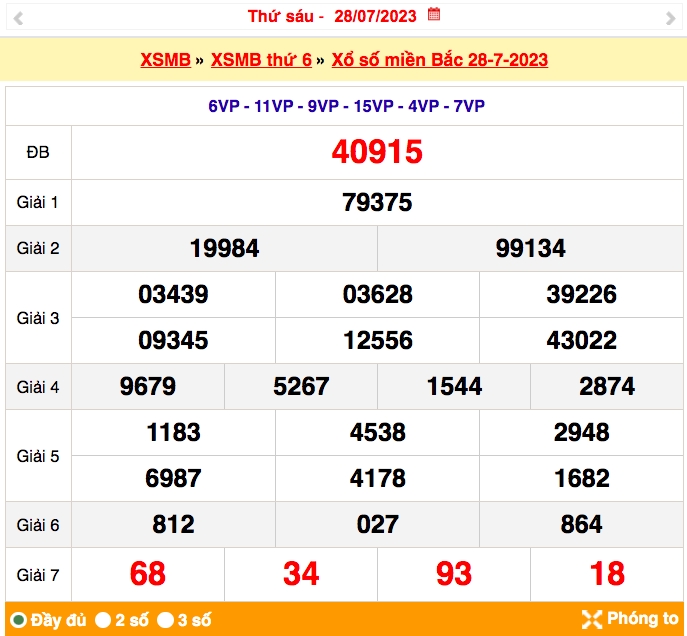The width and height of the screenshot is (687, 636).
Task: Click the special prize number 40915
Action: click(x=377, y=152)
